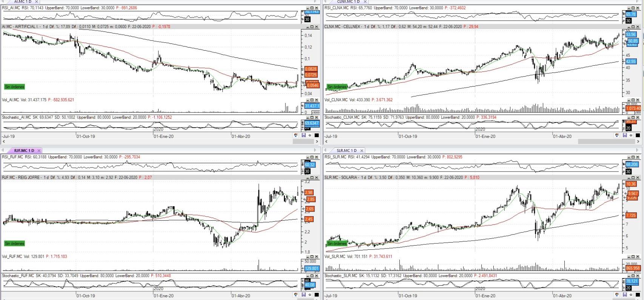
Task: Close the CLNX.MC 1 D tab
Action: click(365, 2)
